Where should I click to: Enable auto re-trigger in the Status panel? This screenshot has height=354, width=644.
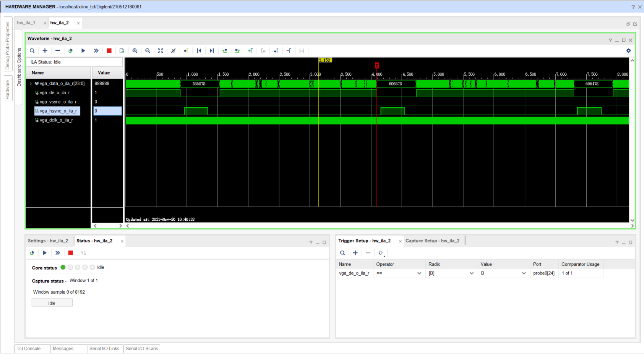(x=32, y=253)
